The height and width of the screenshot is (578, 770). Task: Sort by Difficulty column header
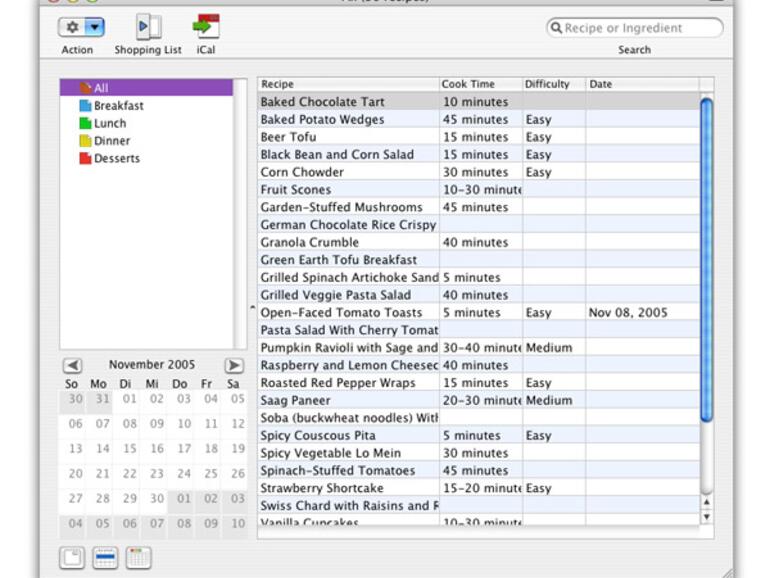tap(552, 84)
